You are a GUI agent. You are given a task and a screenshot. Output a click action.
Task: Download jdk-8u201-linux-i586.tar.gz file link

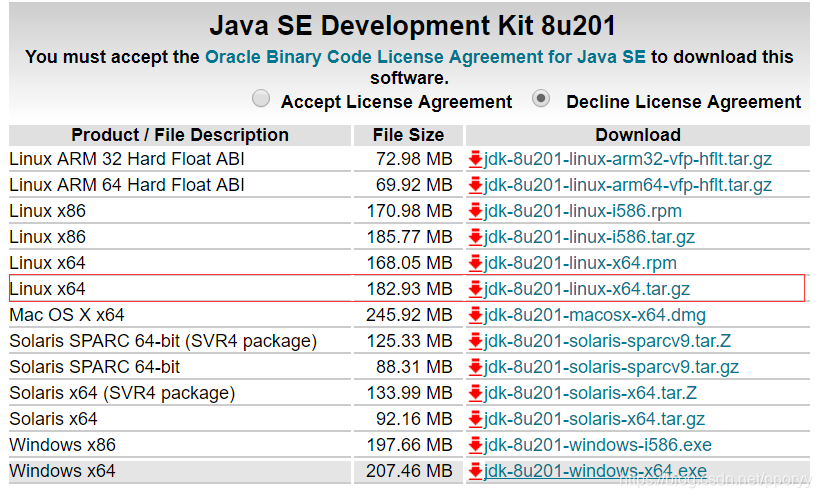coord(589,237)
